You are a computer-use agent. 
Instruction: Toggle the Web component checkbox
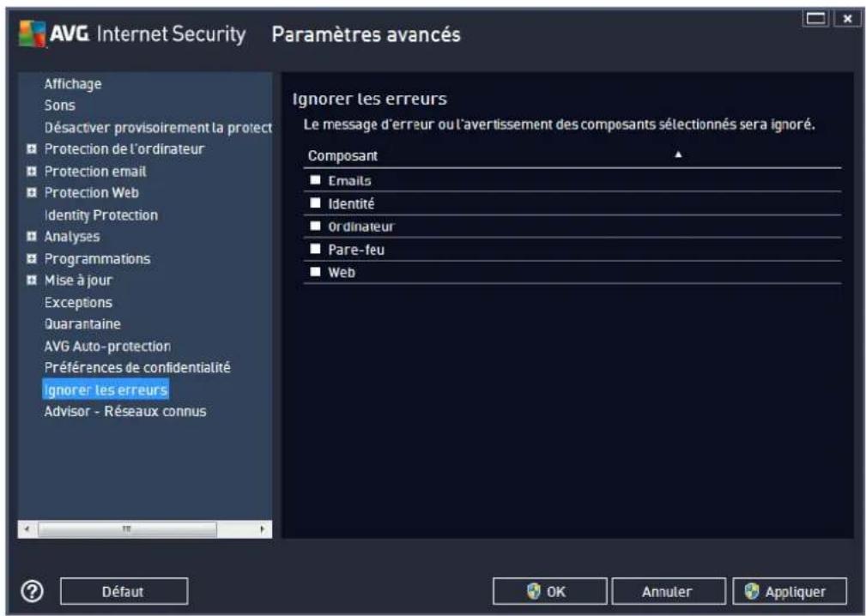315,272
